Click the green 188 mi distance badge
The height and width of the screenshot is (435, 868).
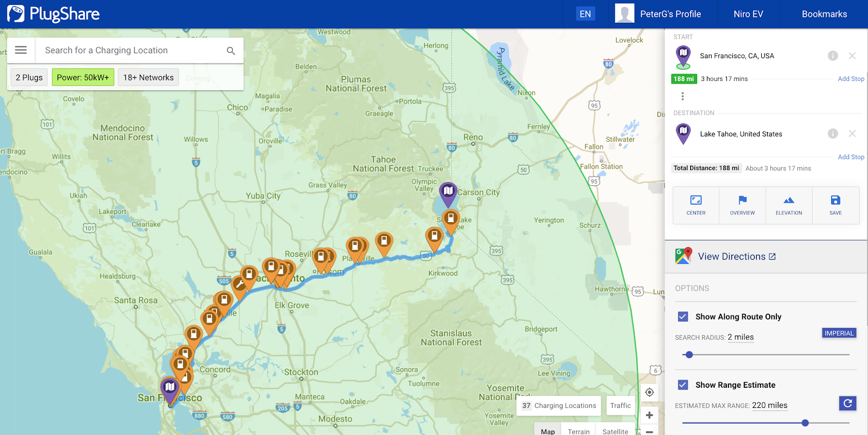[684, 79]
